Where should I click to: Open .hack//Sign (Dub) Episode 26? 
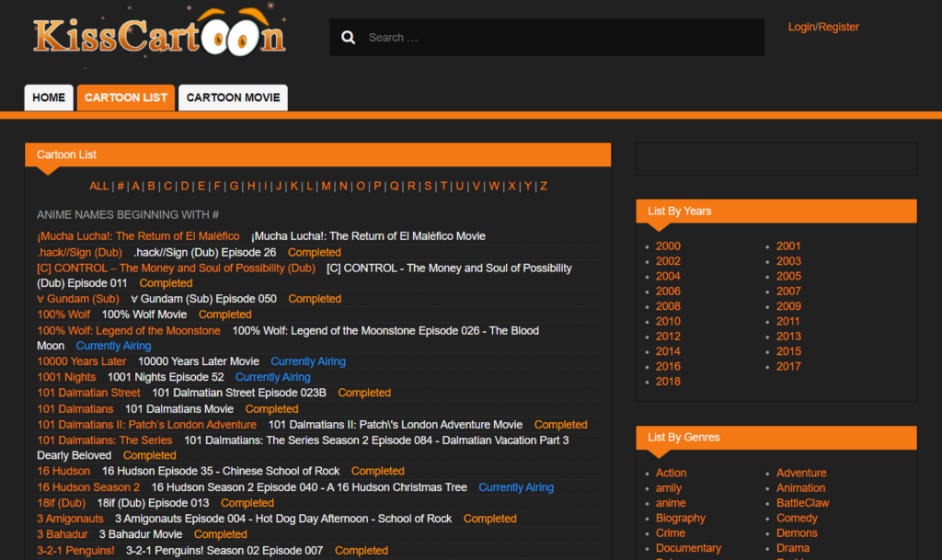click(x=205, y=253)
